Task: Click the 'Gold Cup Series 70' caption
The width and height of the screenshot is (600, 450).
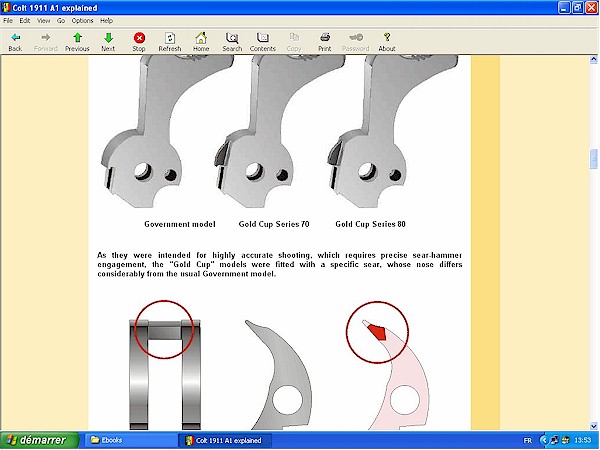Action: (x=274, y=224)
